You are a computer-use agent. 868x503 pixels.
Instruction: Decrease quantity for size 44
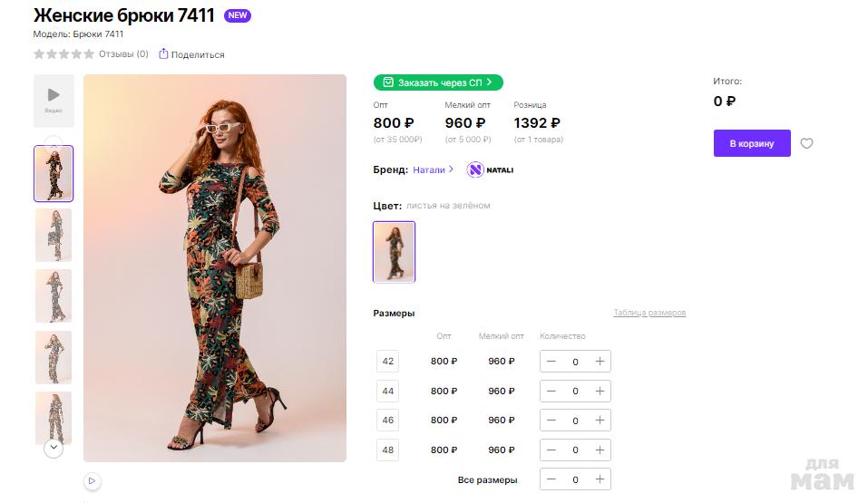(x=551, y=391)
